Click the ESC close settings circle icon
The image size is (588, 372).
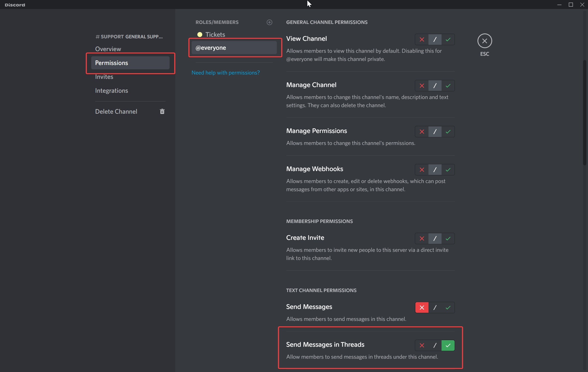click(x=485, y=41)
